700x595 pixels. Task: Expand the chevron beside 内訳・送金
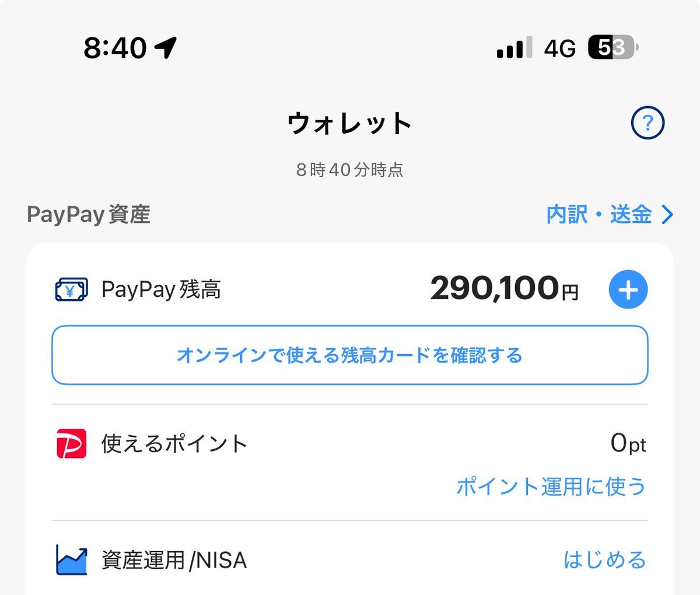coord(668,215)
